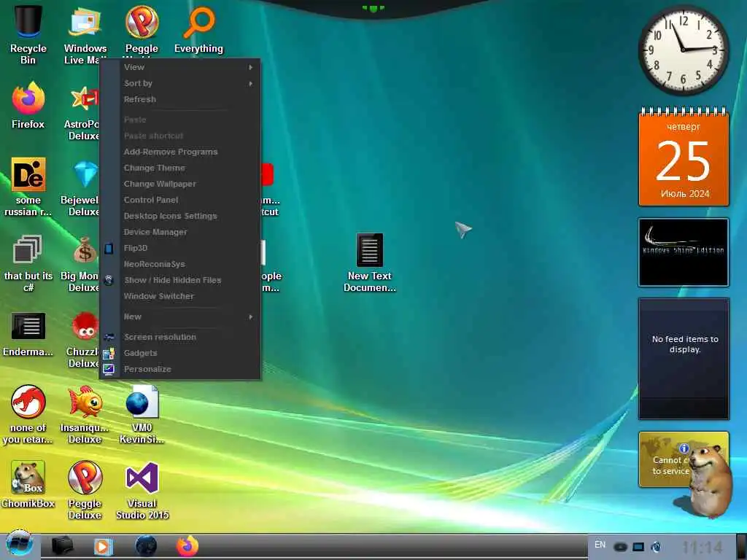Expand the Sort by submenu
The image size is (747, 560).
[x=181, y=83]
